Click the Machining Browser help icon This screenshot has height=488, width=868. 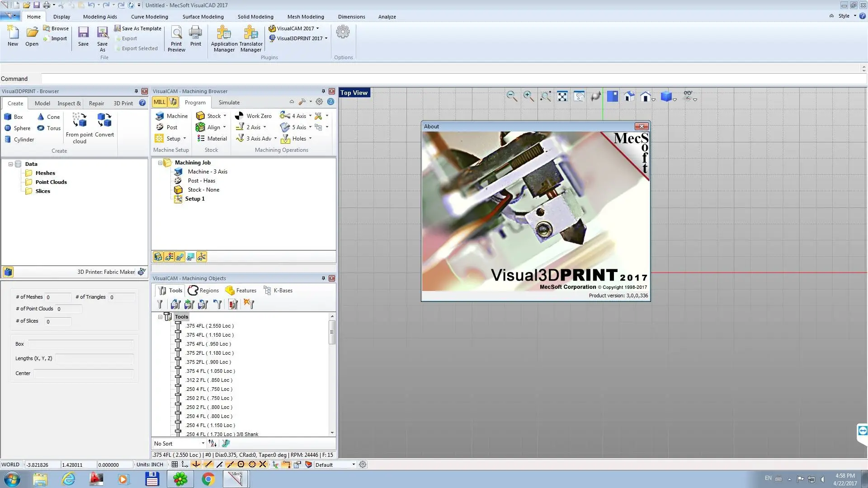coord(331,102)
